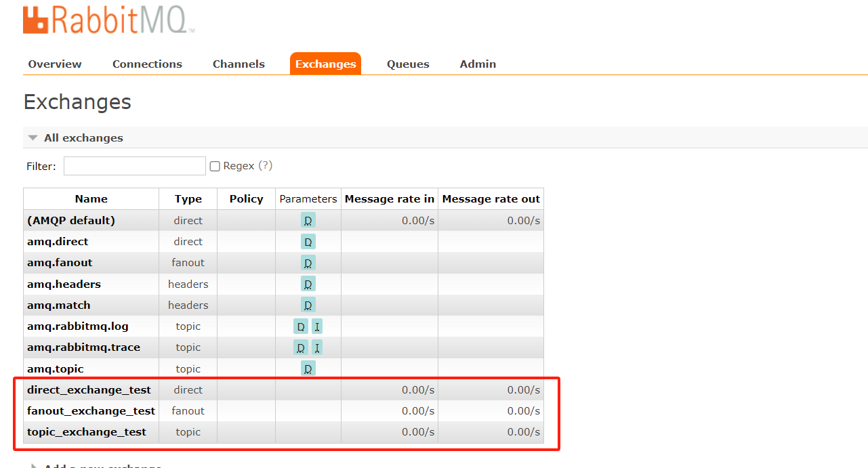Click message rate out of topic_exchange_test

[x=524, y=431]
